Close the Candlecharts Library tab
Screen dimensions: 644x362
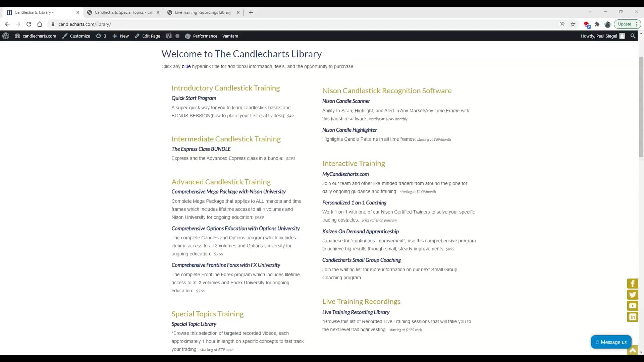point(78,12)
